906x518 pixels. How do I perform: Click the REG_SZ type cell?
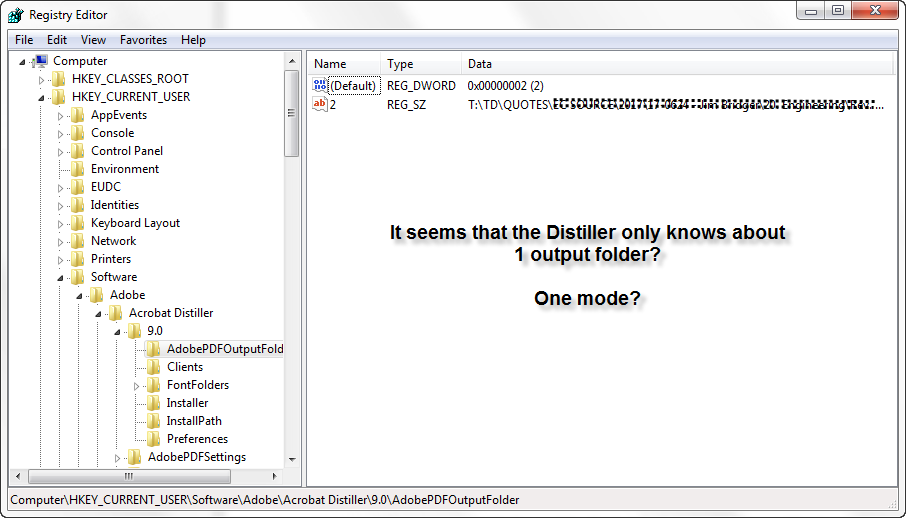(x=406, y=105)
